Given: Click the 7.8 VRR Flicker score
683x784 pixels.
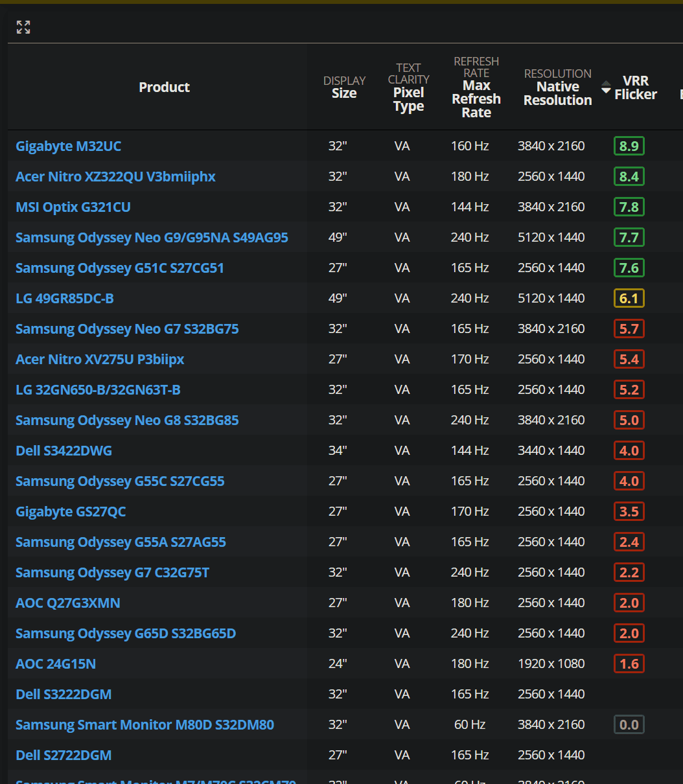Looking at the screenshot, I should [629, 207].
